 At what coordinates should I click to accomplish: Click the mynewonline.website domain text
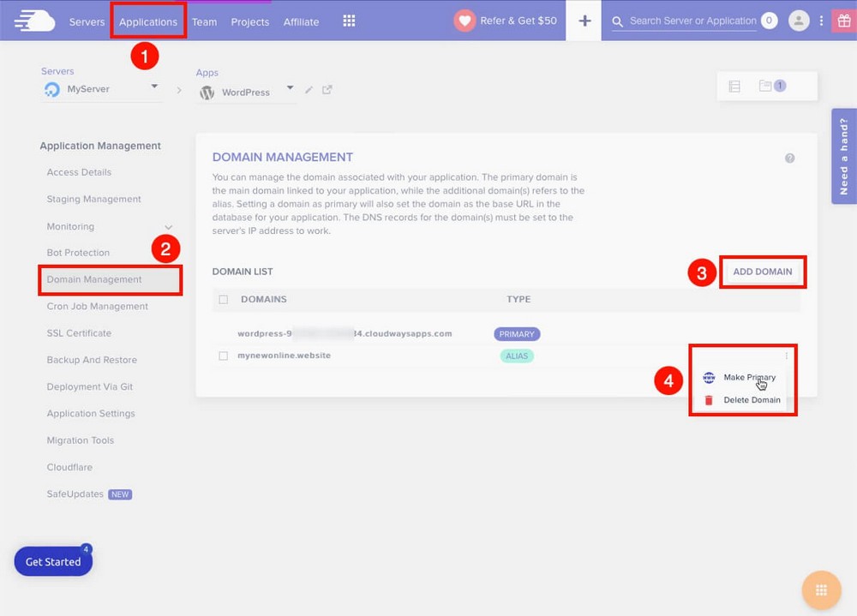pyautogui.click(x=285, y=356)
